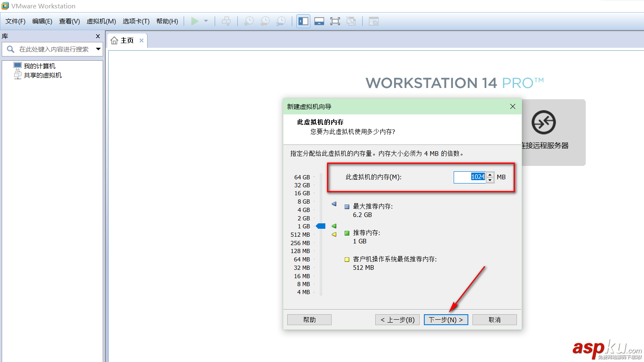
Task: Click the revert to snapshot icon
Action: pyautogui.click(x=265, y=21)
